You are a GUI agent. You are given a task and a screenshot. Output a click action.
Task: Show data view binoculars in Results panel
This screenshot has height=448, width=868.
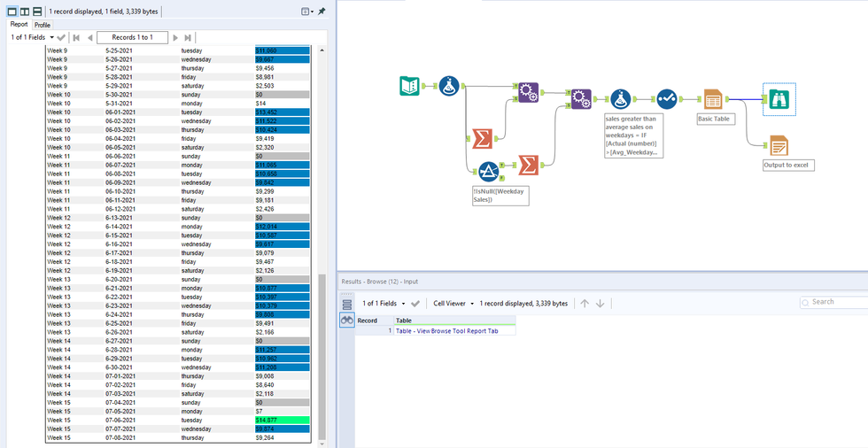(x=347, y=320)
